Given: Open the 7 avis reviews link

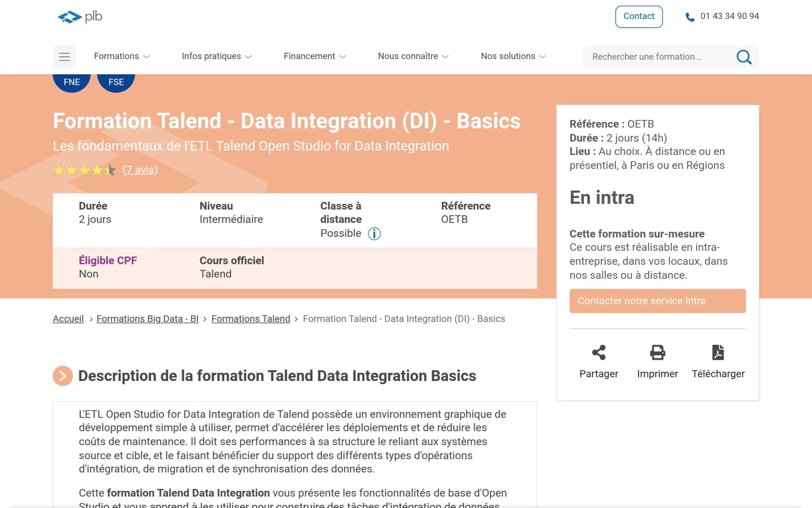Looking at the screenshot, I should pyautogui.click(x=140, y=170).
